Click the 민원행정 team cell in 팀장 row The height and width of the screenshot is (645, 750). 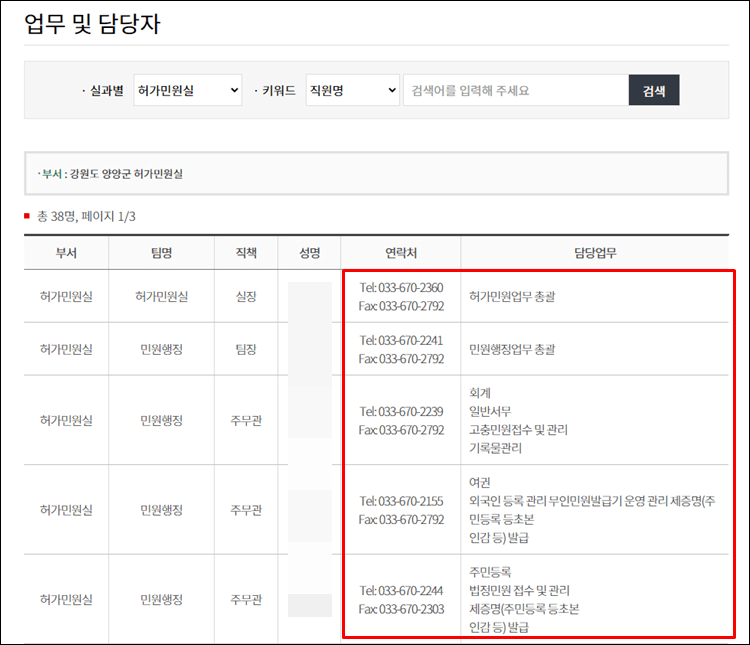coord(161,349)
